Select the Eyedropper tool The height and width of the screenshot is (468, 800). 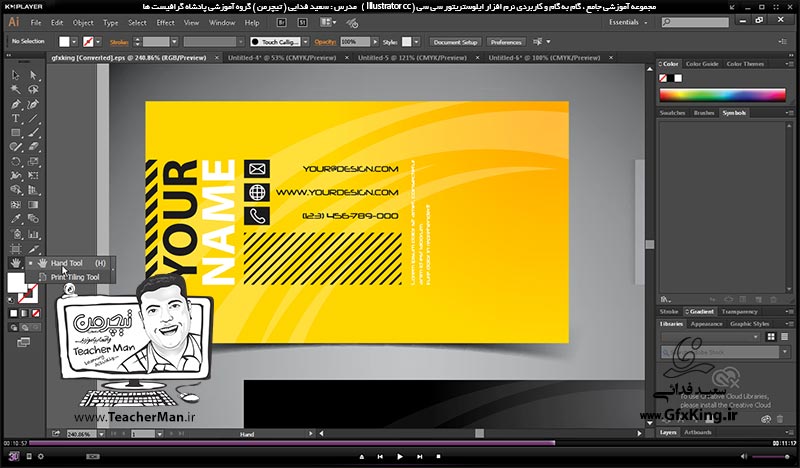16,219
